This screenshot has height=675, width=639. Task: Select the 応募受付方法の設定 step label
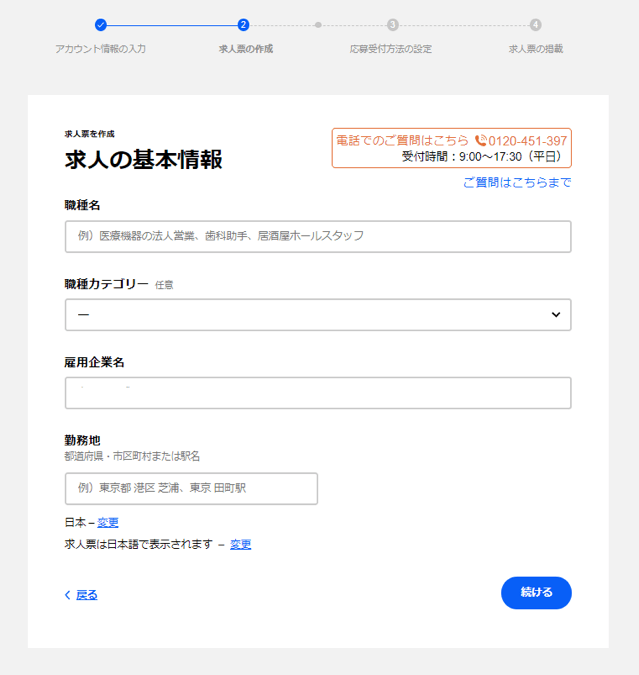click(x=391, y=48)
